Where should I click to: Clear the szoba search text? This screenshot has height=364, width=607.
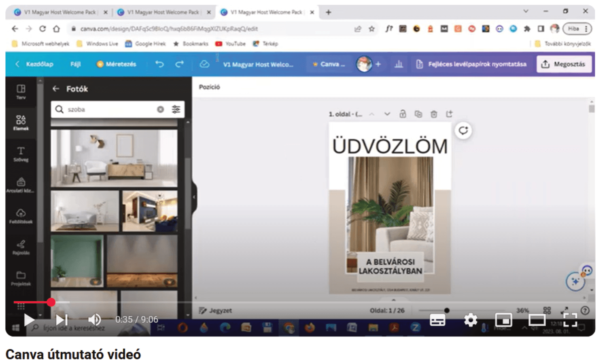coord(161,109)
